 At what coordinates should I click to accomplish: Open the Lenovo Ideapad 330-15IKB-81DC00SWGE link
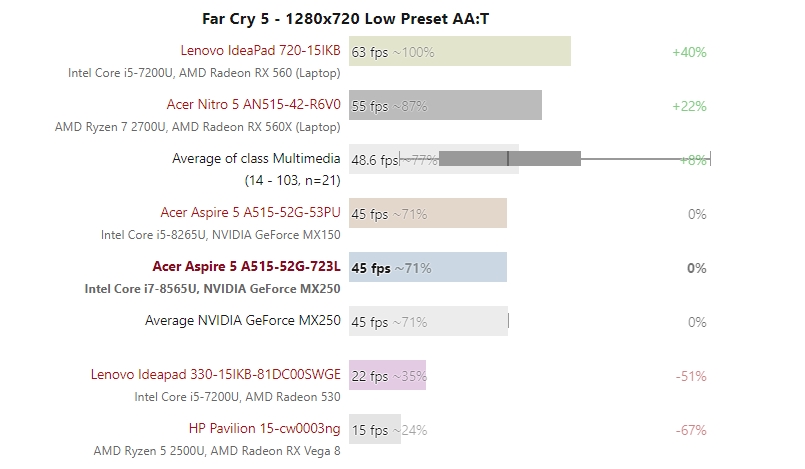(215, 375)
